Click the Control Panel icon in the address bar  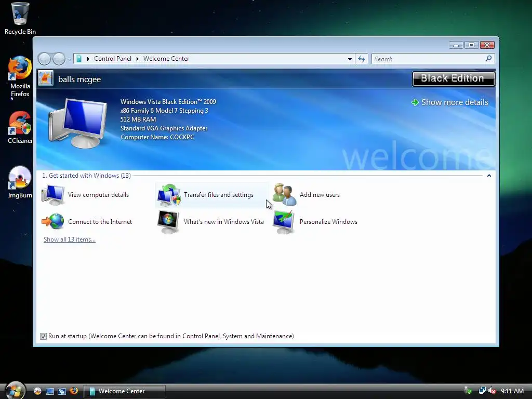(x=79, y=59)
